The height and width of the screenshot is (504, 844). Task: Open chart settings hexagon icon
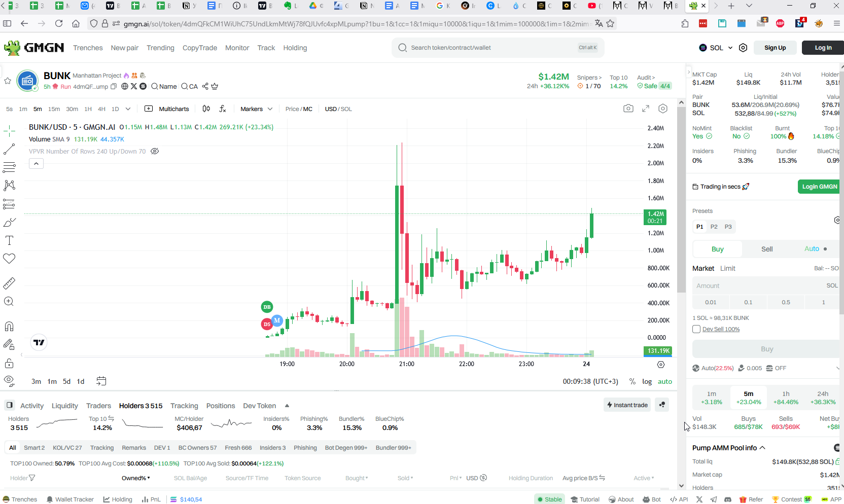(x=663, y=109)
